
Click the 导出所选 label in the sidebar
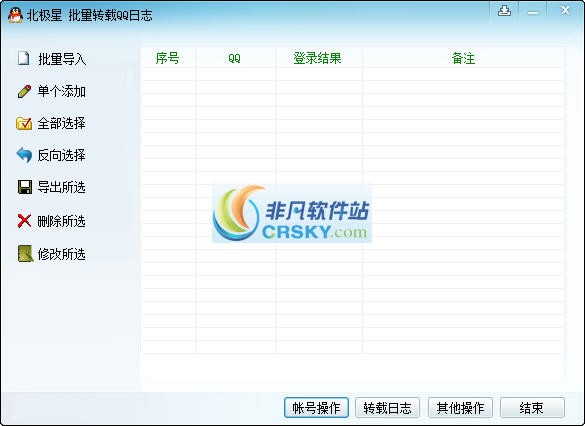[62, 187]
